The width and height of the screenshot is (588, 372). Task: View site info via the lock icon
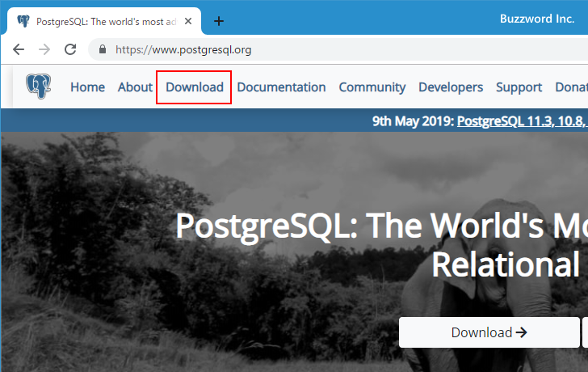point(102,49)
